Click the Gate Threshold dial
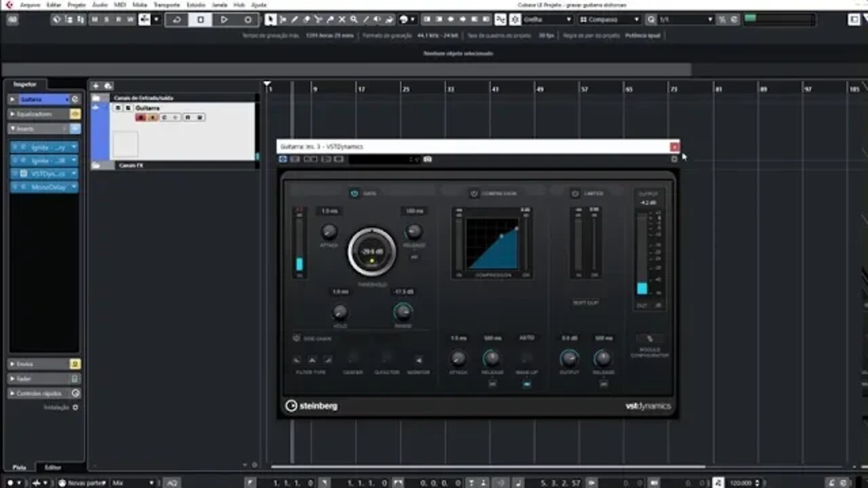The width and height of the screenshot is (868, 488). [x=372, y=251]
